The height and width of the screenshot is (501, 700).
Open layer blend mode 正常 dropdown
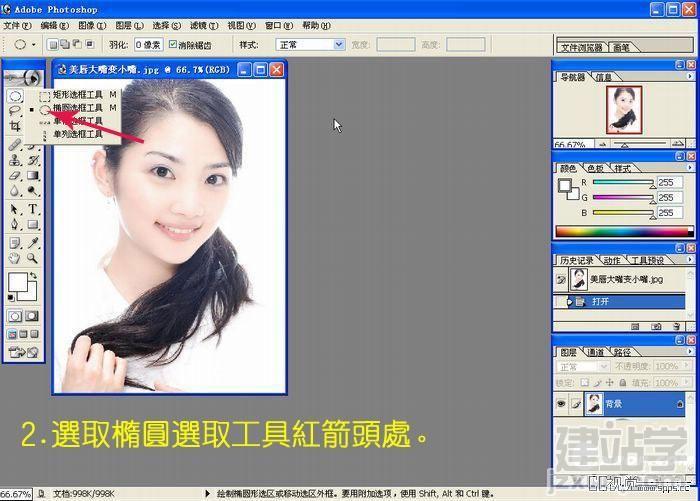(583, 367)
